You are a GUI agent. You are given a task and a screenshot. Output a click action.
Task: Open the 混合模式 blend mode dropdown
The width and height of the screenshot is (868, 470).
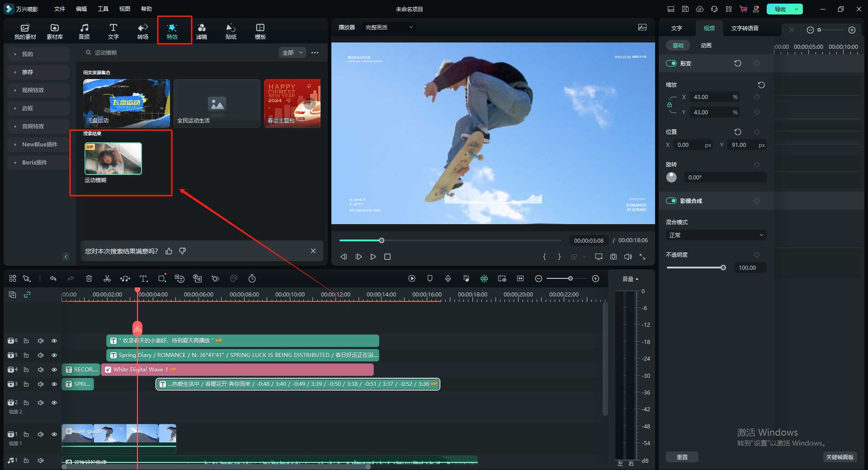pos(716,235)
